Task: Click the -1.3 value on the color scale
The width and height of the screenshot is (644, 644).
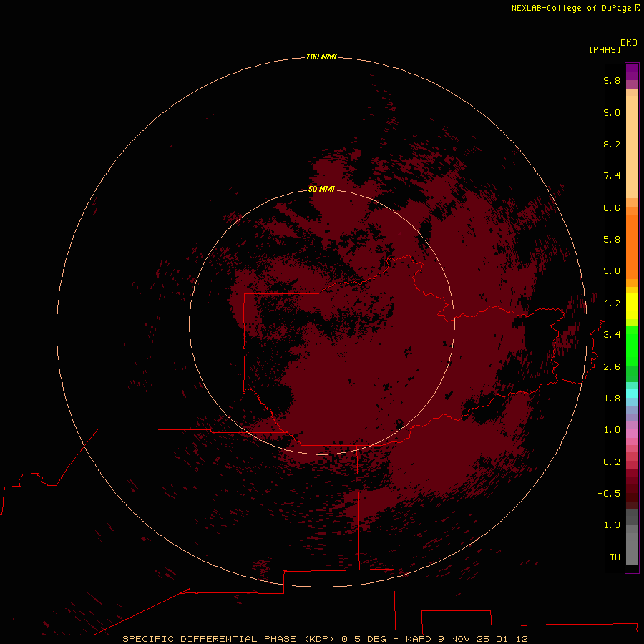Action: pyautogui.click(x=609, y=525)
